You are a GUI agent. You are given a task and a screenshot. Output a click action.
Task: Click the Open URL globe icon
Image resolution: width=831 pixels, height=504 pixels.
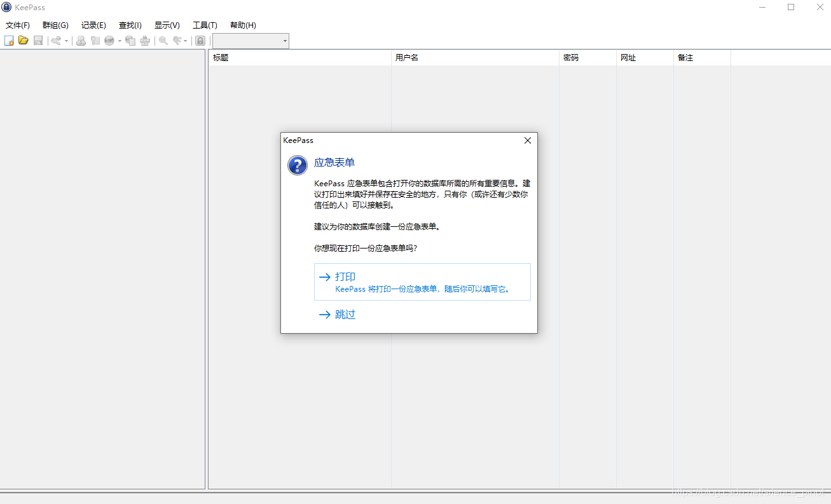(x=109, y=41)
